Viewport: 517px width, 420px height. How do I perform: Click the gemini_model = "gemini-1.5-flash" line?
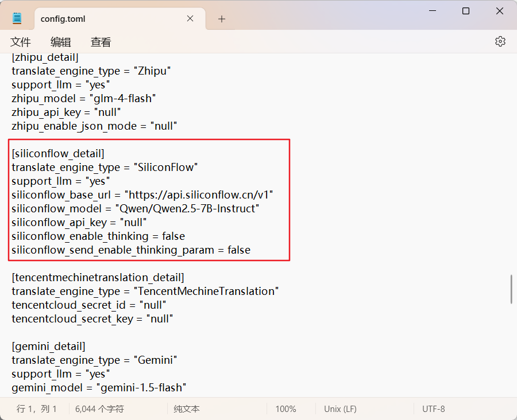99,388
